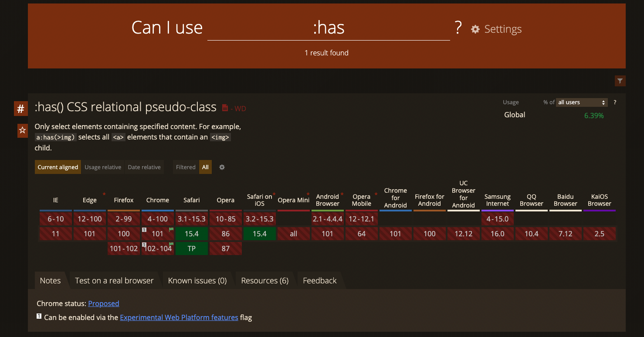Open the Notes tab

50,280
